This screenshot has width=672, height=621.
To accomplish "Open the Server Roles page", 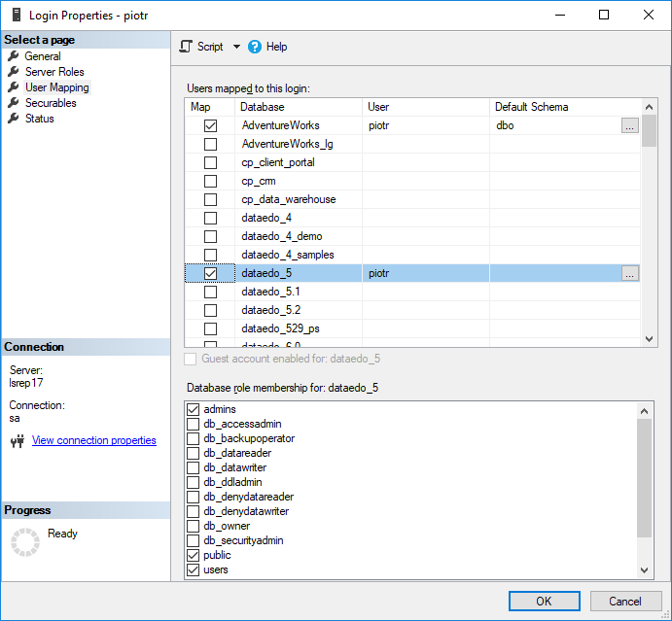I will [54, 72].
